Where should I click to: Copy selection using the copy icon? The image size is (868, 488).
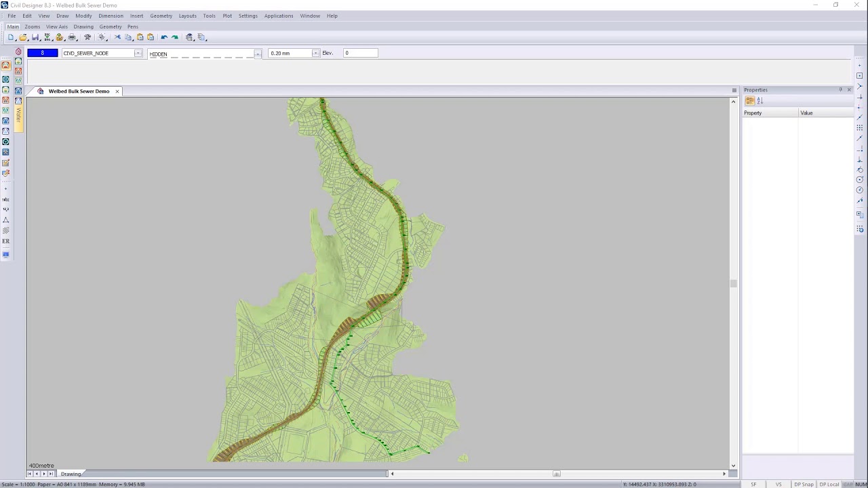click(128, 37)
